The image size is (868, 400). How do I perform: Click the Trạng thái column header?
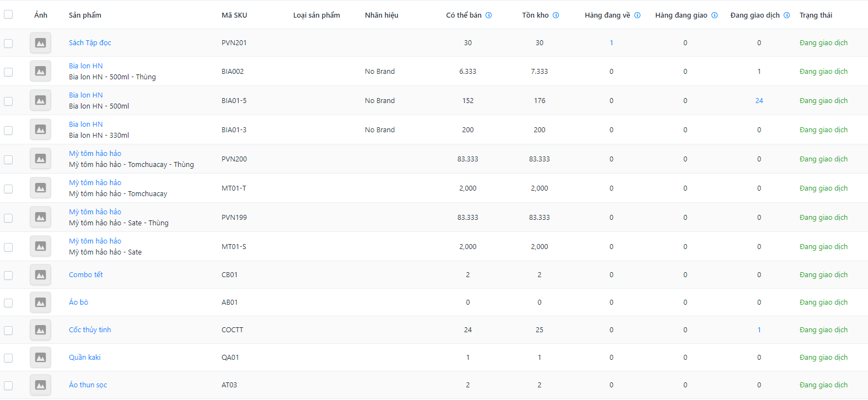pos(816,15)
